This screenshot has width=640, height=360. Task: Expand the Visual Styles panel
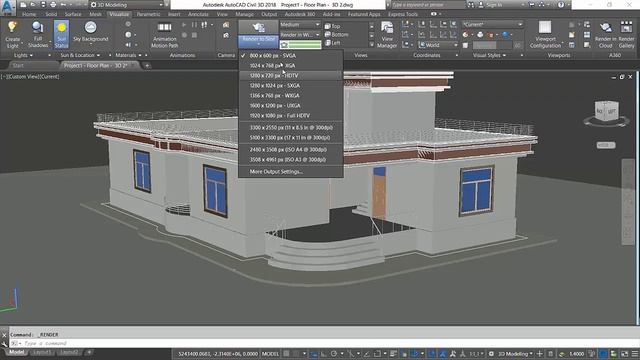click(489, 55)
